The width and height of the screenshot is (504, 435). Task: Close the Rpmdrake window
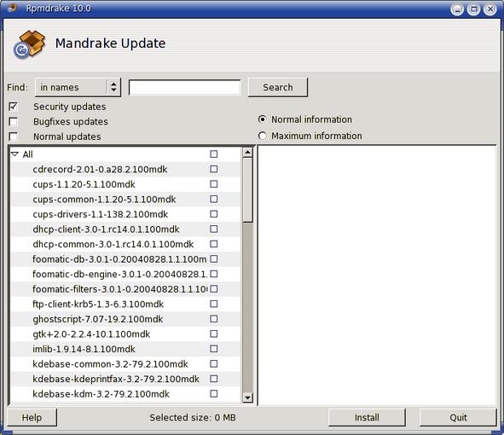[490, 9]
